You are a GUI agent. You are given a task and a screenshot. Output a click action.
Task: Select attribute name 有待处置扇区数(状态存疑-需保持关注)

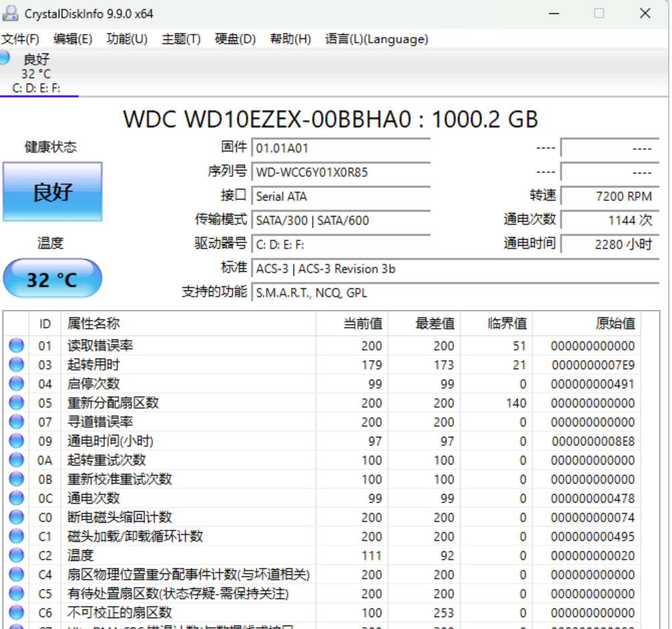(x=178, y=594)
